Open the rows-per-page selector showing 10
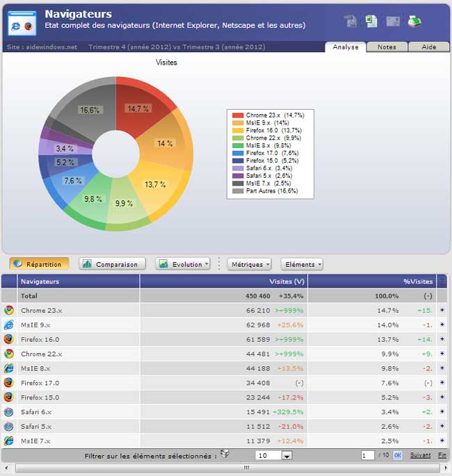The width and height of the screenshot is (452, 476). tap(273, 456)
